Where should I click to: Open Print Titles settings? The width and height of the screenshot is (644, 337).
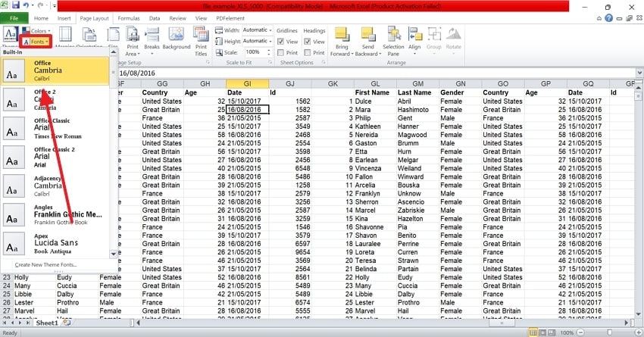201,41
